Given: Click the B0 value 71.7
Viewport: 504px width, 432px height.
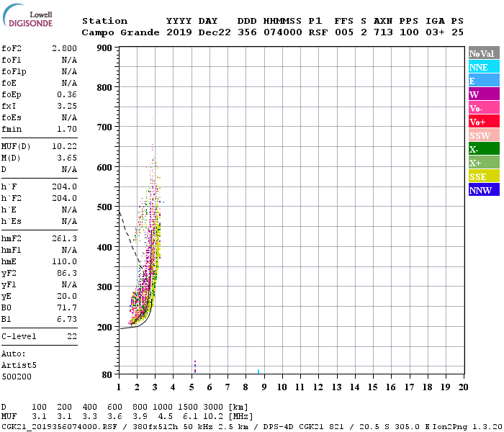Looking at the screenshot, I should coord(67,307).
